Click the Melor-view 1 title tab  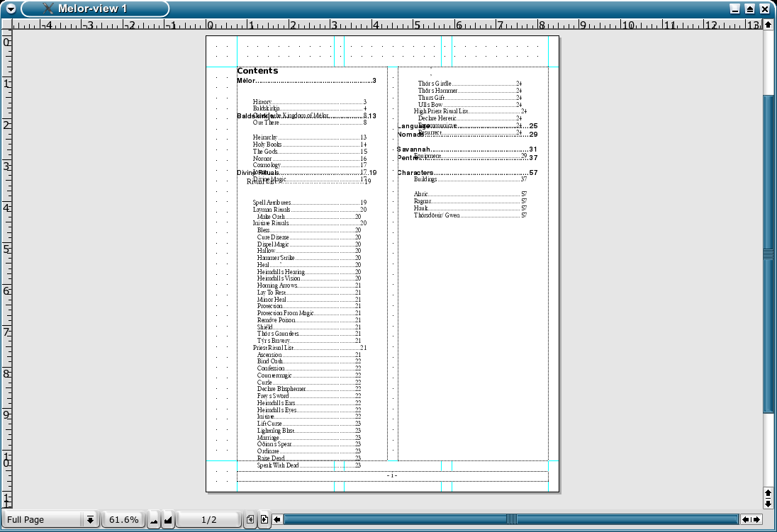95,9
